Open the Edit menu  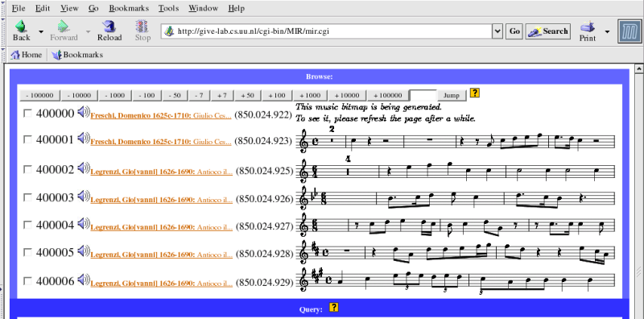pyautogui.click(x=43, y=8)
